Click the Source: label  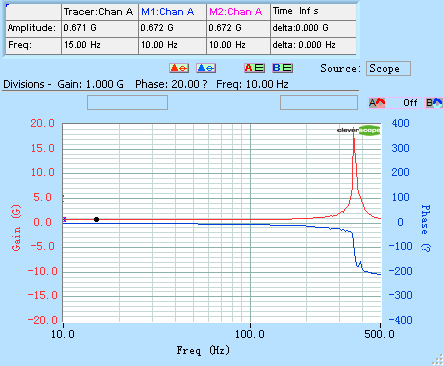340,68
